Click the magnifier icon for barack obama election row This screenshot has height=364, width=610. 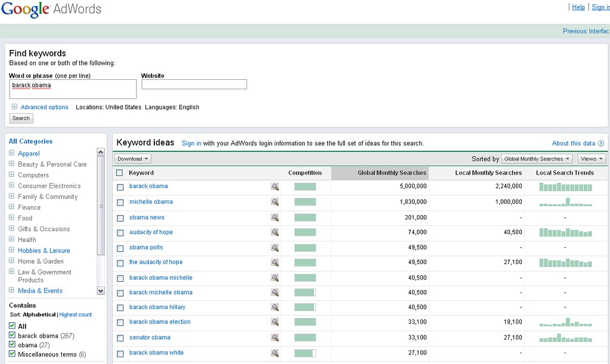(x=275, y=322)
